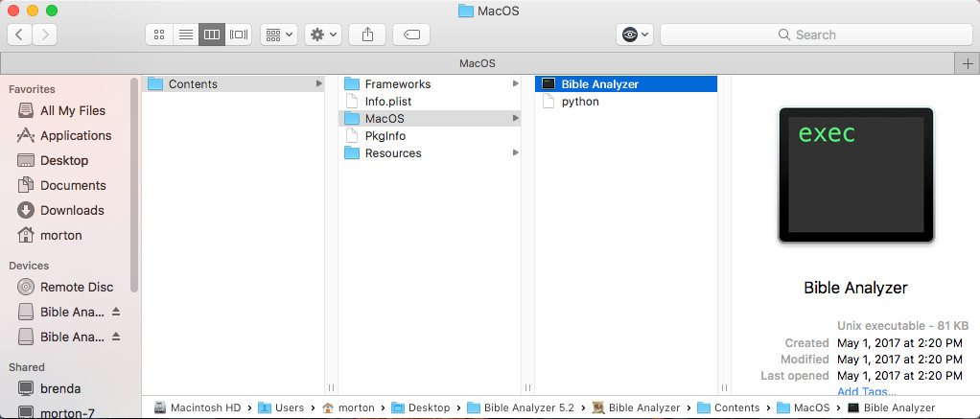Screen dimensions: 980x419
Task: Switch to column view
Action: point(212,35)
